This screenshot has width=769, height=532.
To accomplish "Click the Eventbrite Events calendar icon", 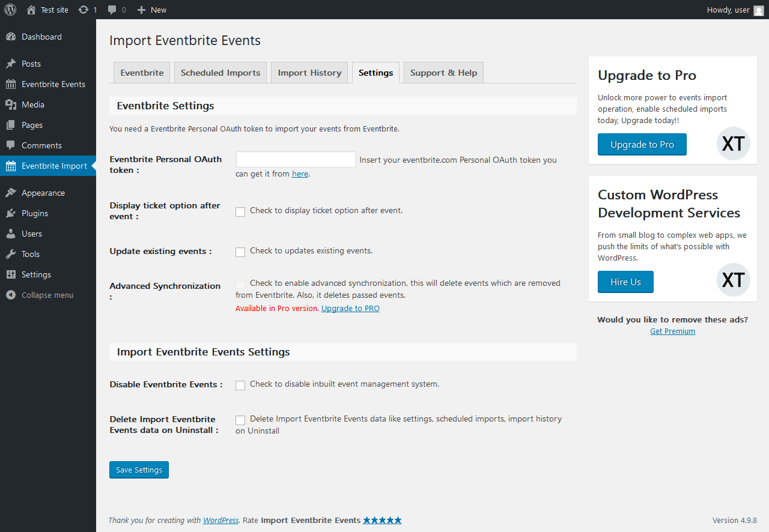I will pyautogui.click(x=11, y=84).
